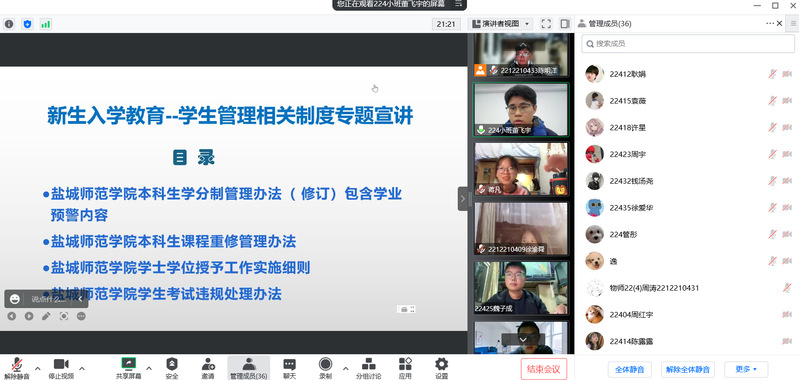Open Manage Members (管理成员) toolbar item

point(249,368)
